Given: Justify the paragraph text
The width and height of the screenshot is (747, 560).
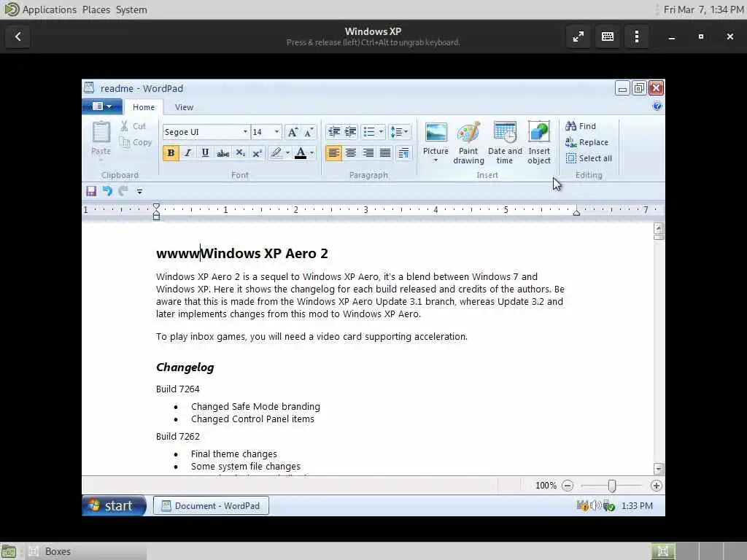Looking at the screenshot, I should click(x=385, y=153).
